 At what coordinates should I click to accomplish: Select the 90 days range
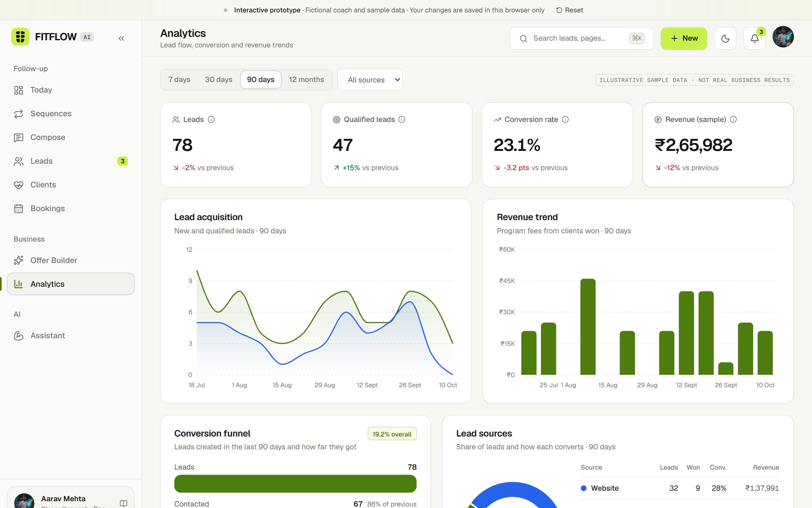pos(261,79)
